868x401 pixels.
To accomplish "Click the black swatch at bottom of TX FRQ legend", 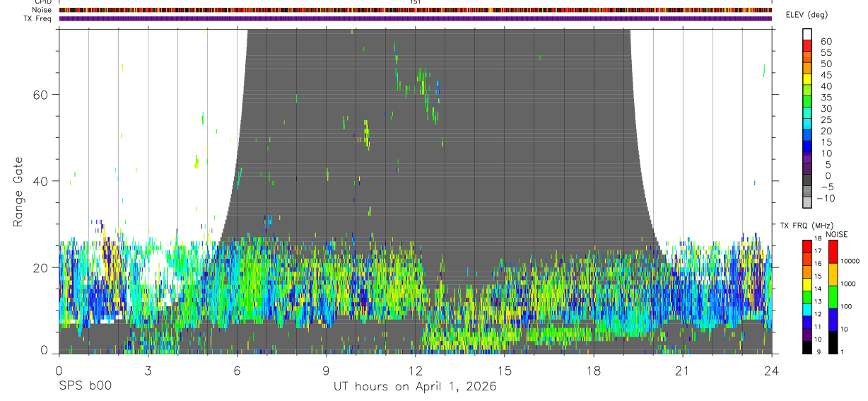I will tap(807, 348).
